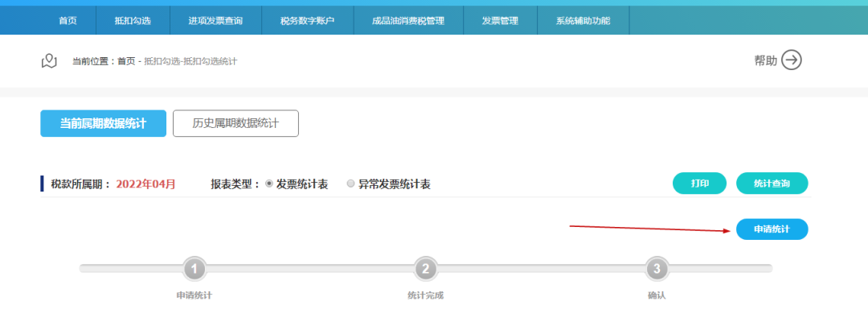Screen dimensions: 868x326
Task: Click the help arrow circle icon
Action: 792,60
